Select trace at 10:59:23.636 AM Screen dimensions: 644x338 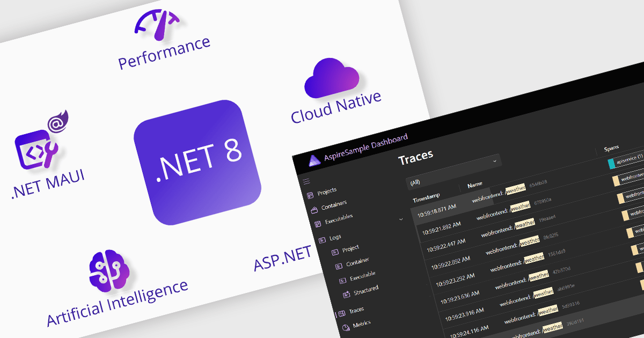click(x=460, y=296)
